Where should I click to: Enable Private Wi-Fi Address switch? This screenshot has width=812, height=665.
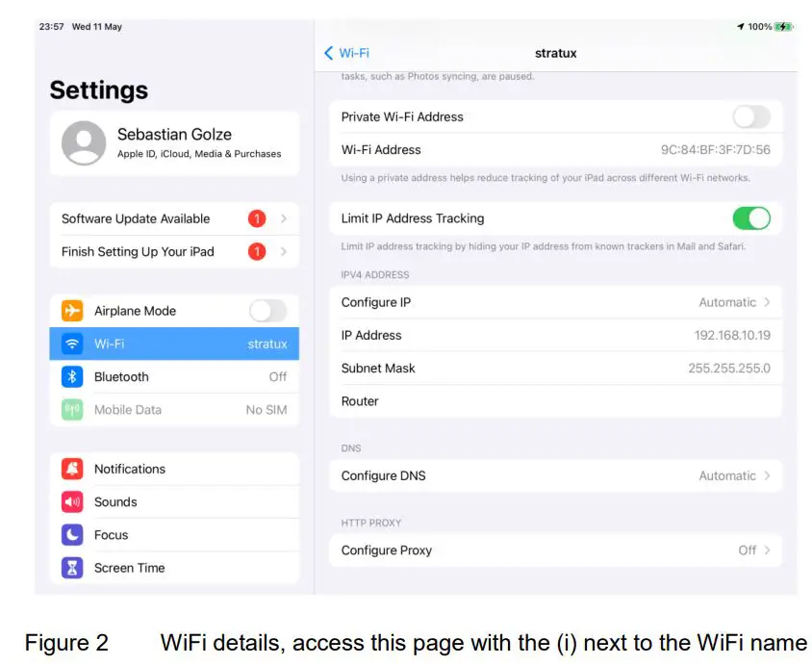[751, 116]
